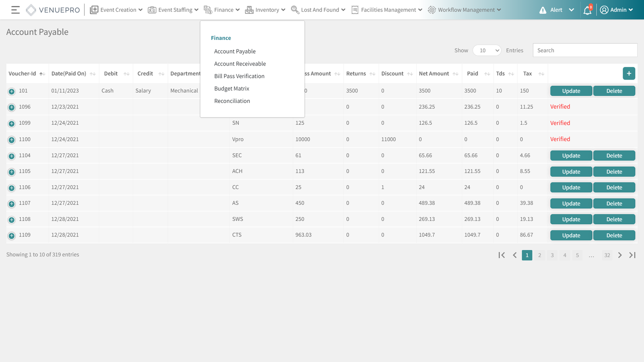Jump to first page of entries

[502, 255]
